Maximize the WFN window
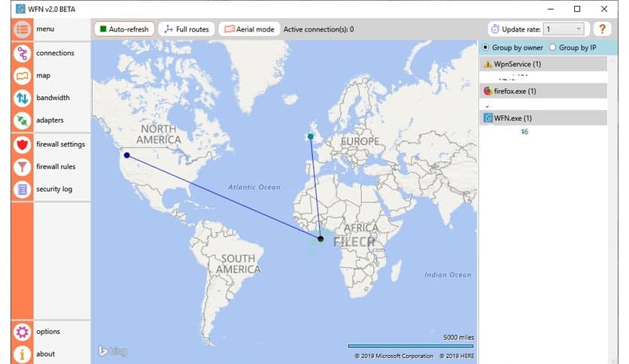 click(x=577, y=9)
